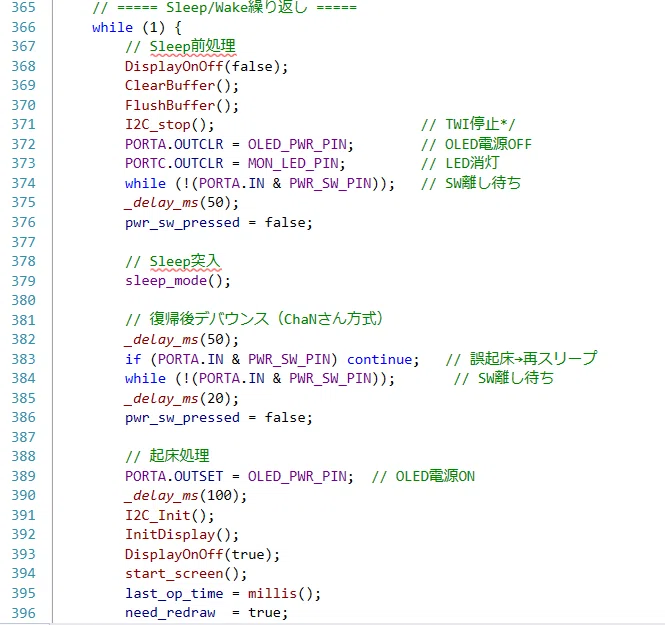The width and height of the screenshot is (665, 625).
Task: Click the DisplayOnOff(false); statement
Action: coord(206,67)
